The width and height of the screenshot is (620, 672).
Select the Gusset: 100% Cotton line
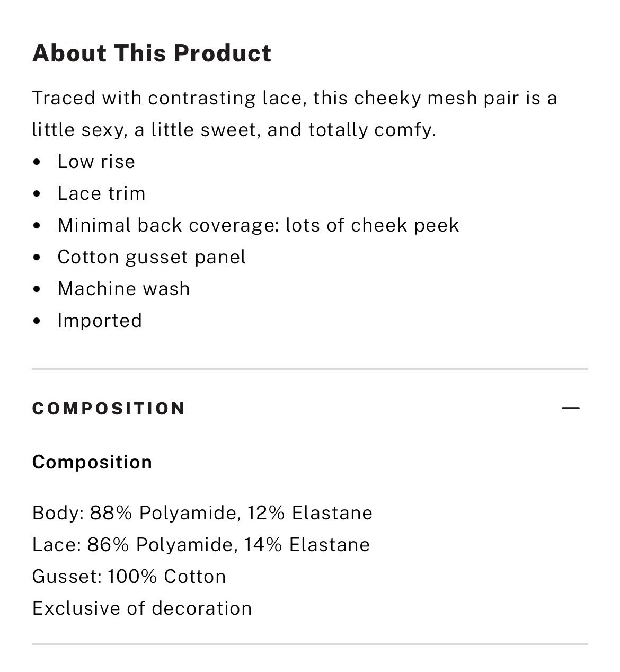tap(129, 577)
